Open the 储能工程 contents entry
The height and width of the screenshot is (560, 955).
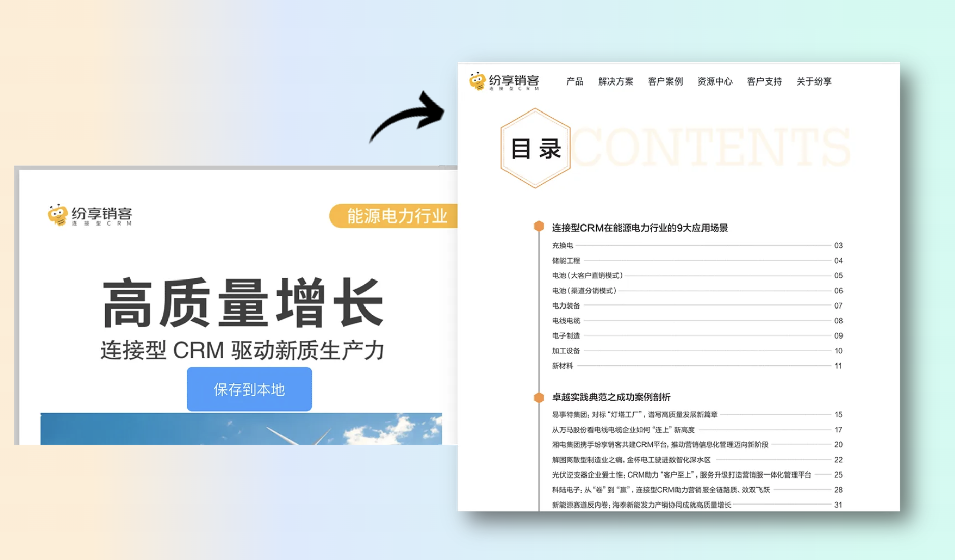pyautogui.click(x=697, y=261)
